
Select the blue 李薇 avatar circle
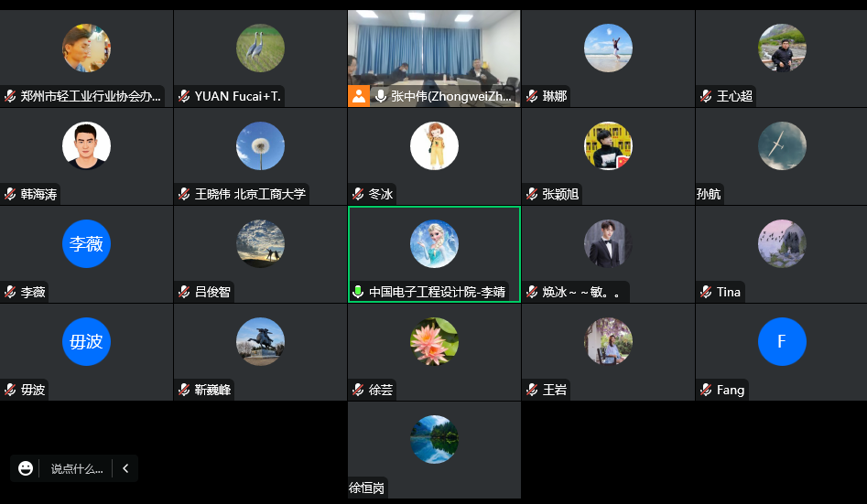[x=86, y=243]
